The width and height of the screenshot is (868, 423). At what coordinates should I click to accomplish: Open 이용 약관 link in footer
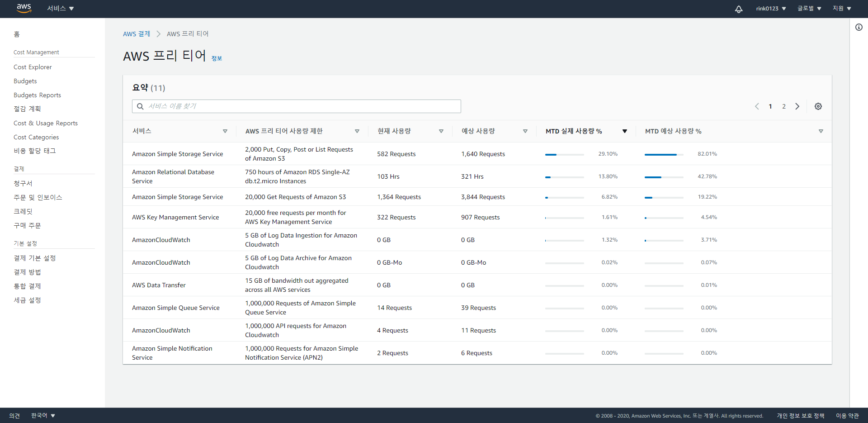[x=847, y=415]
